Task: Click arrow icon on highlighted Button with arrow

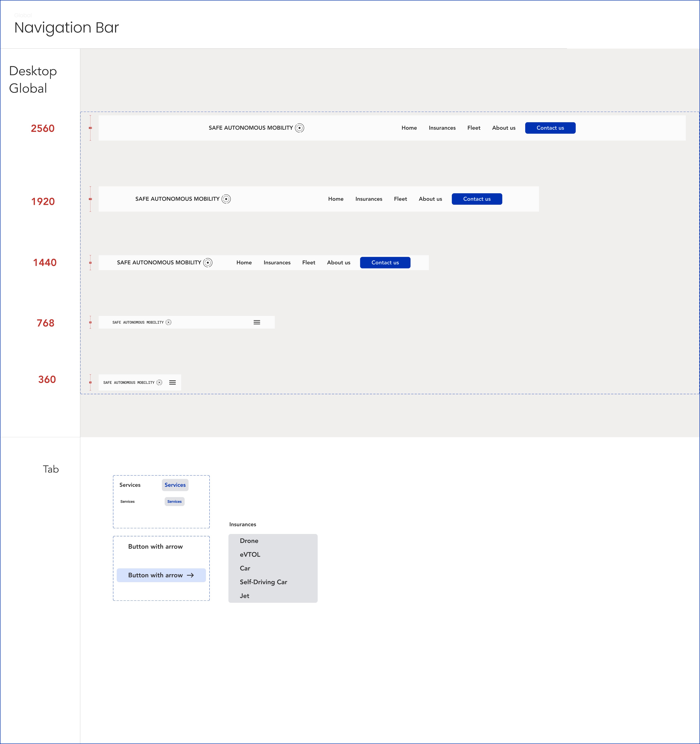Action: 190,575
